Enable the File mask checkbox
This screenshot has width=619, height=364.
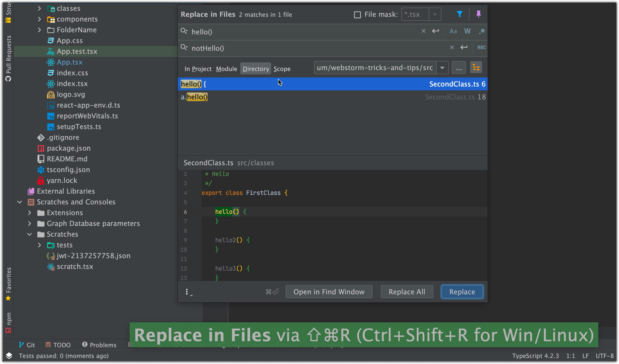coord(357,15)
